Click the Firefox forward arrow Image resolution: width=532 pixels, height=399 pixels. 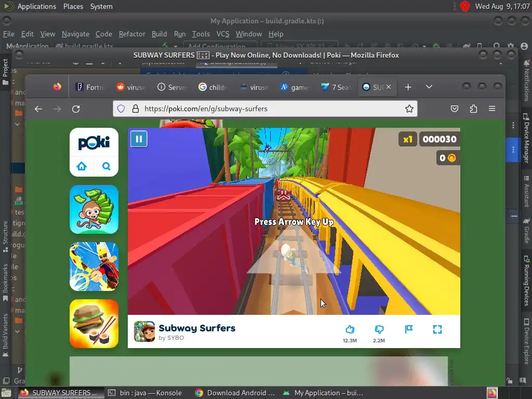(x=57, y=109)
